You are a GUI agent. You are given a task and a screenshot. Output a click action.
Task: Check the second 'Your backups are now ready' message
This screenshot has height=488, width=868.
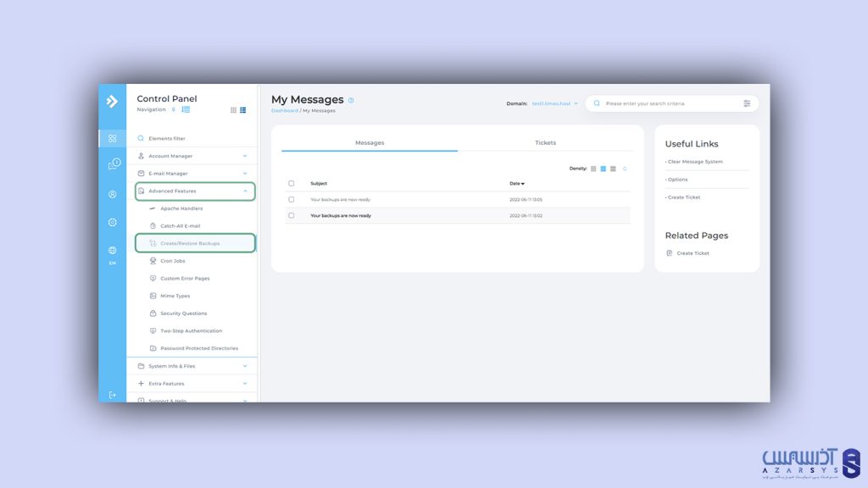[292, 216]
